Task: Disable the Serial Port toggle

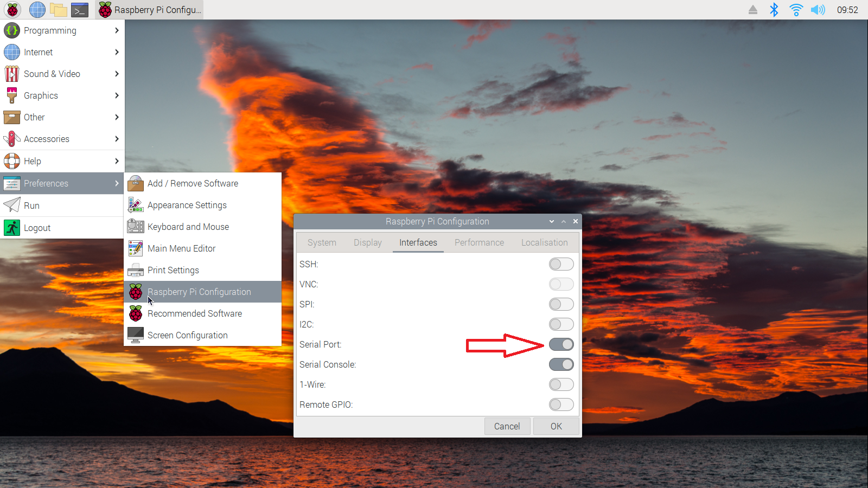Action: pos(561,344)
